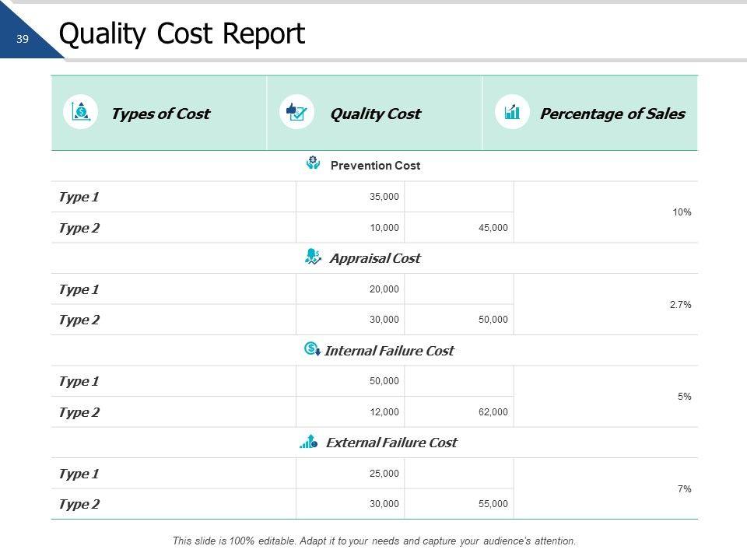Screen dimensions: 747x560
Task: Select the 62,000 internal failure total
Action: click(493, 412)
